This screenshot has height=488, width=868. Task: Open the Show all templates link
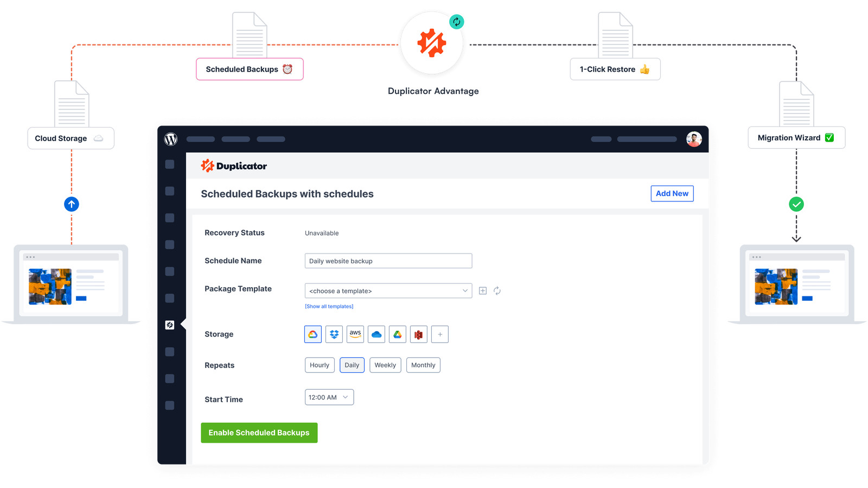(x=329, y=307)
